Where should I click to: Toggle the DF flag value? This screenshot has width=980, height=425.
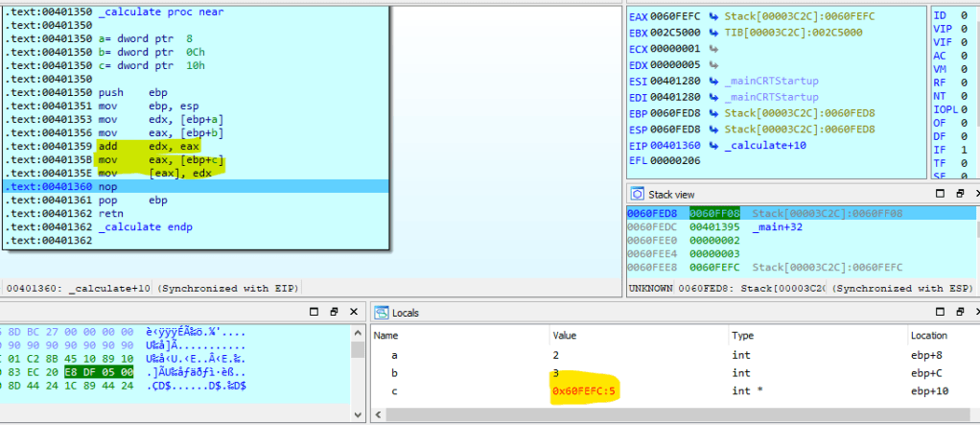pos(965,137)
